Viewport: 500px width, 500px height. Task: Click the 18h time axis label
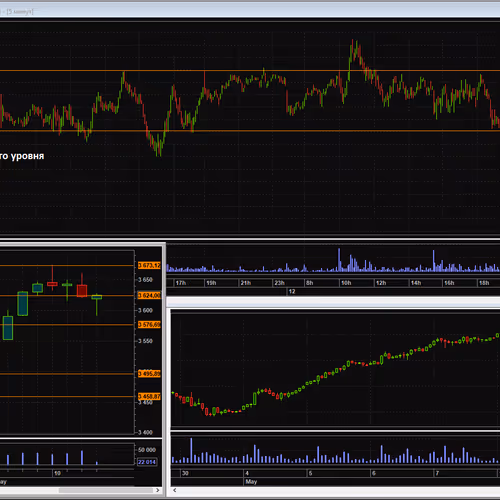coord(484,283)
